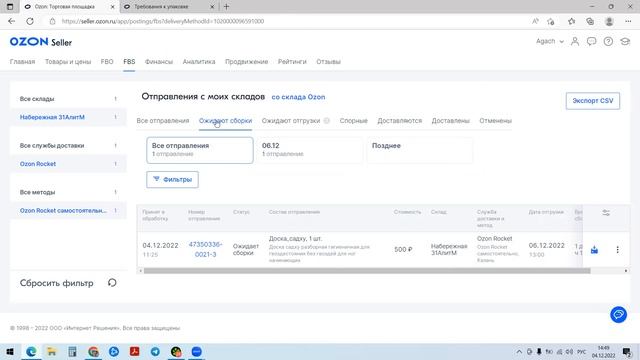
Task: Select Ozon Rocket самостоятельн... method filter
Action: coord(68,210)
